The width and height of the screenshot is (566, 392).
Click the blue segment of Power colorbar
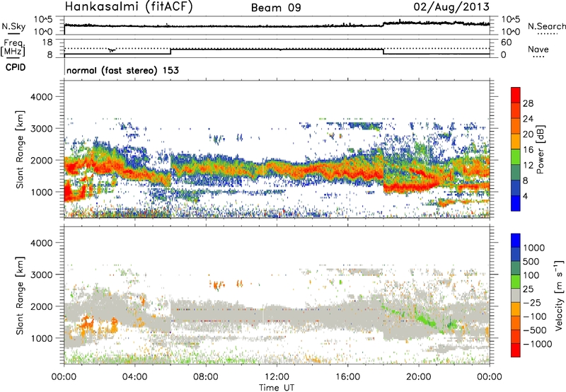pyautogui.click(x=516, y=203)
